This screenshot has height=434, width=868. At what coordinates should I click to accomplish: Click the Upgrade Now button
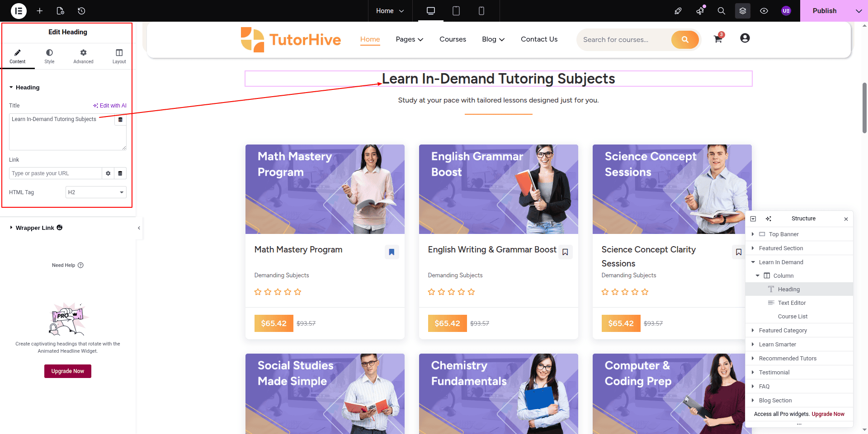pos(68,371)
